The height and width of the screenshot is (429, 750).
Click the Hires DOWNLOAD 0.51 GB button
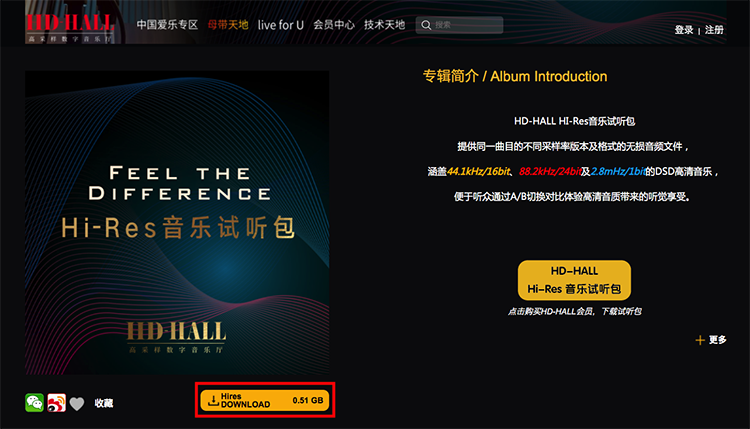coord(265,400)
